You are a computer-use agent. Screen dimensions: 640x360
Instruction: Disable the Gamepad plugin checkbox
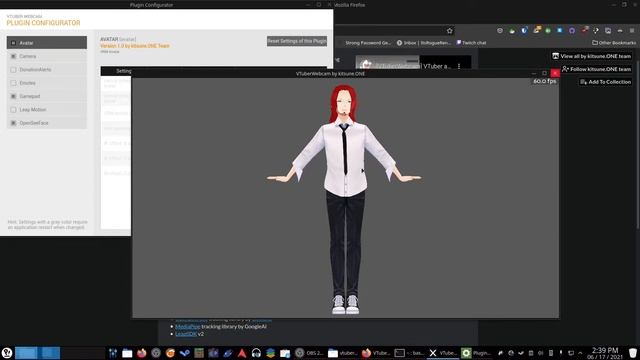13,96
